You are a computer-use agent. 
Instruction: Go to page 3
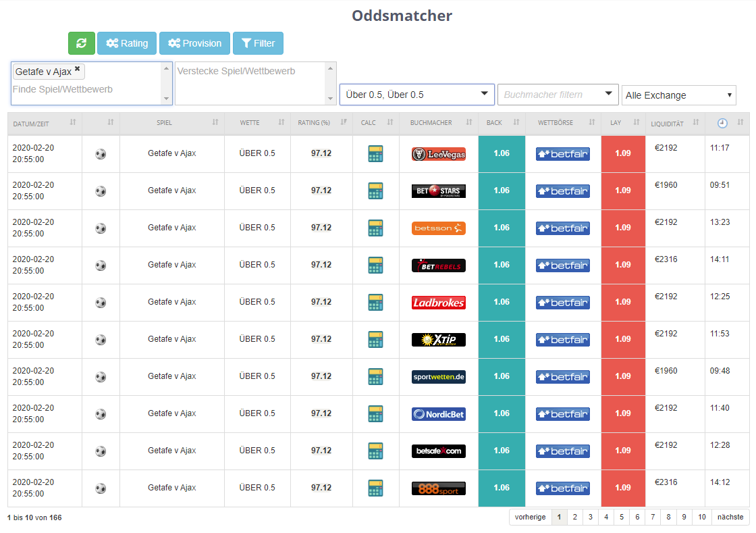click(x=590, y=517)
